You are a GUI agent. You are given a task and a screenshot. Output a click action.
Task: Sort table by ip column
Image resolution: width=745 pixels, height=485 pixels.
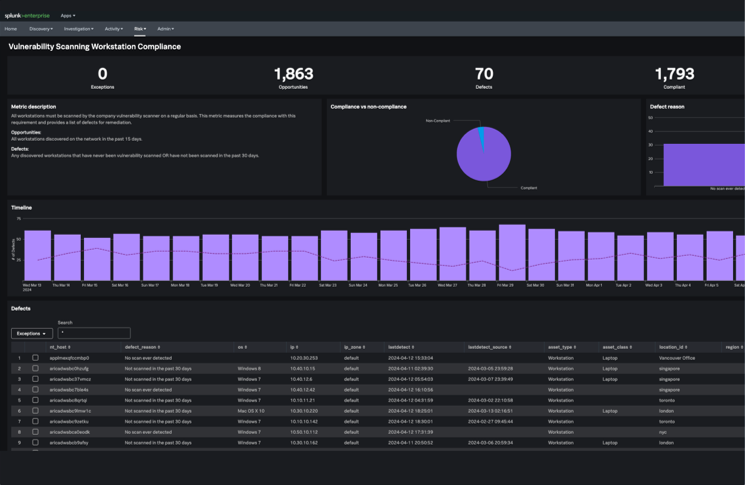point(294,346)
